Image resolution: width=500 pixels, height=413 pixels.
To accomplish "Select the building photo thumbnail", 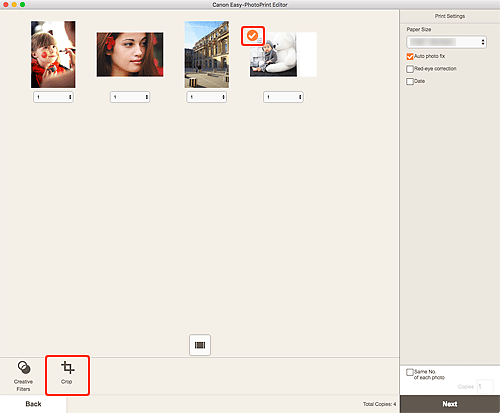I will tap(207, 54).
